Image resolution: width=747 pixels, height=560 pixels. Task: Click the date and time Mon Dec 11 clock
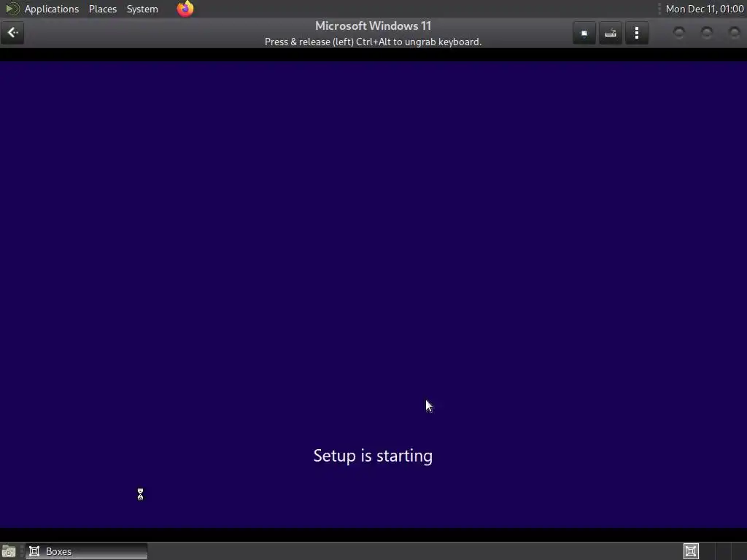[x=705, y=9]
